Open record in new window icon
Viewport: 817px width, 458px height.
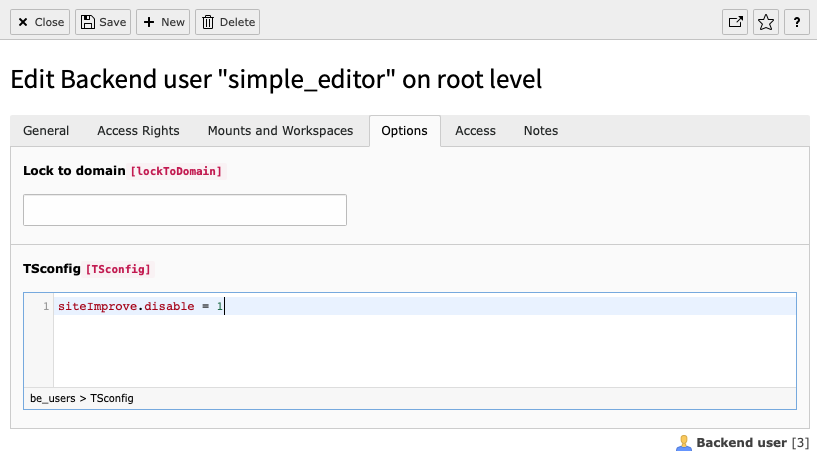pos(735,22)
